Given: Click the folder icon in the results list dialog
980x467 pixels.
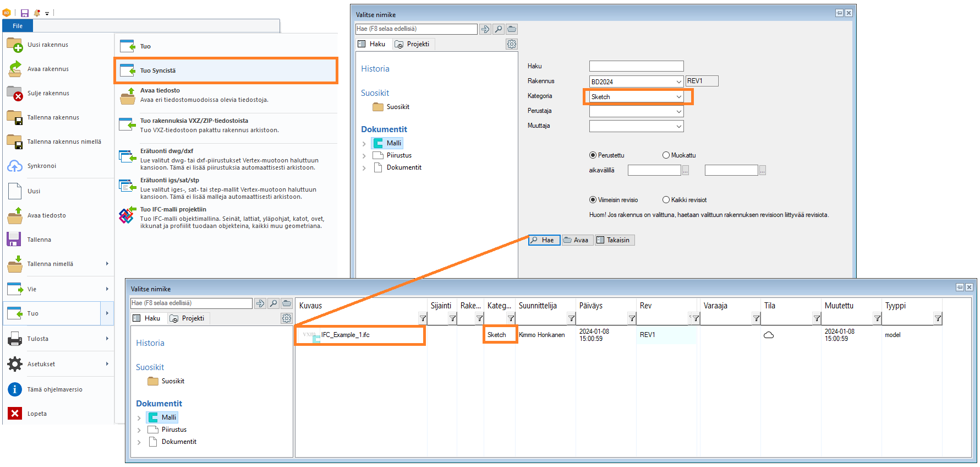Looking at the screenshot, I should [x=287, y=303].
